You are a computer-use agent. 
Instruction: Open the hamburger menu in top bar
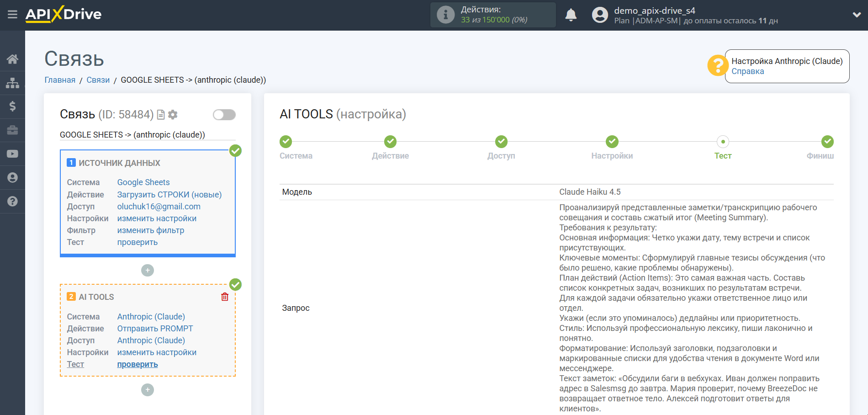pyautogui.click(x=12, y=15)
